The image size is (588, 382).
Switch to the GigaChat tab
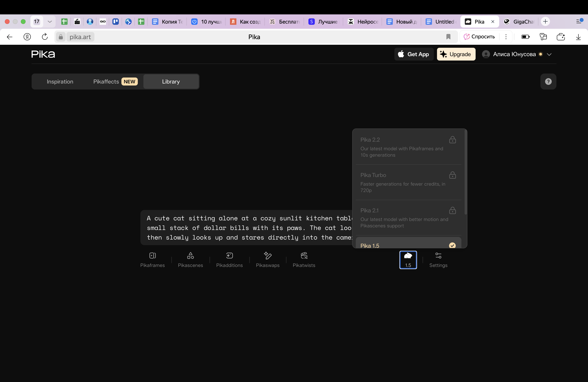(519, 21)
